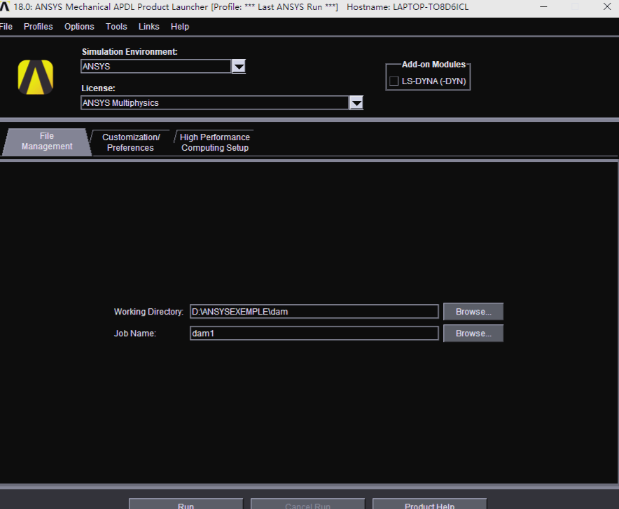Open the Links menu

pyautogui.click(x=149, y=27)
